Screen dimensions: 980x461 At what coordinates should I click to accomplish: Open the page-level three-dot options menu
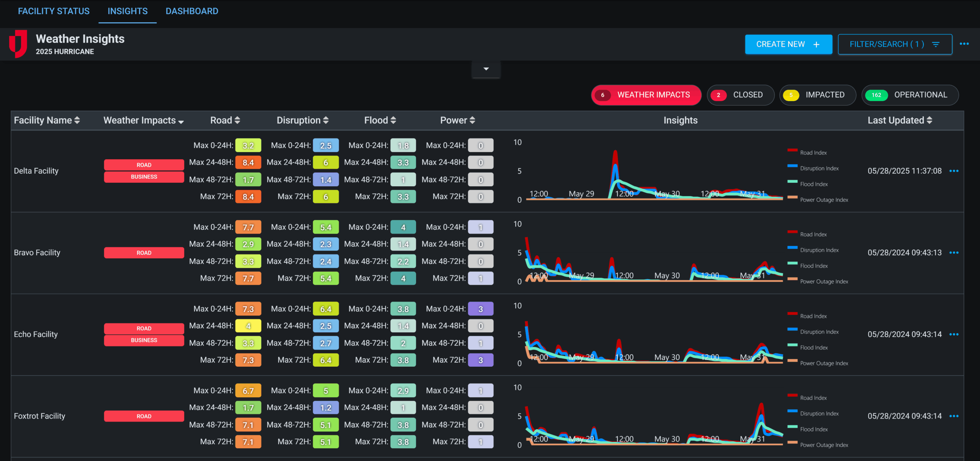coord(964,44)
